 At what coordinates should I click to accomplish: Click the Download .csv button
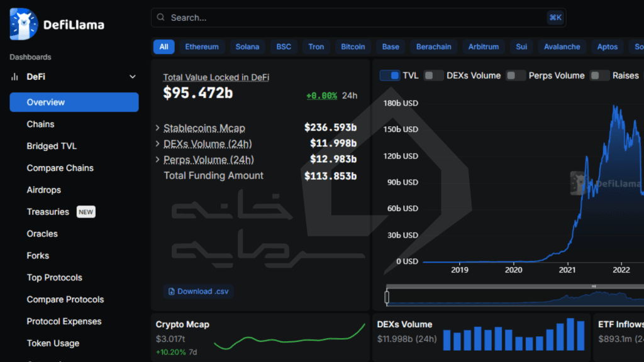coord(198,292)
